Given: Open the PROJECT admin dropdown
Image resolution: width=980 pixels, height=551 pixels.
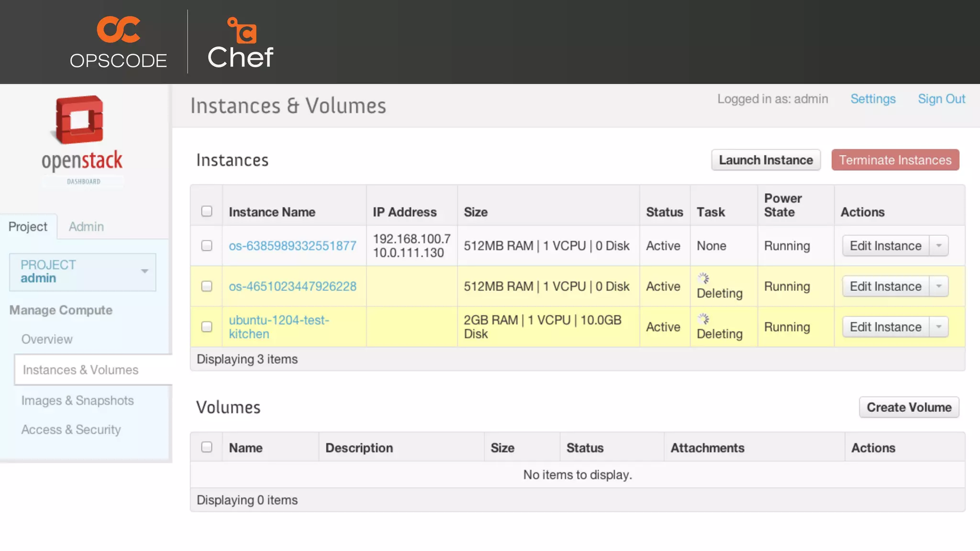Looking at the screenshot, I should point(83,272).
